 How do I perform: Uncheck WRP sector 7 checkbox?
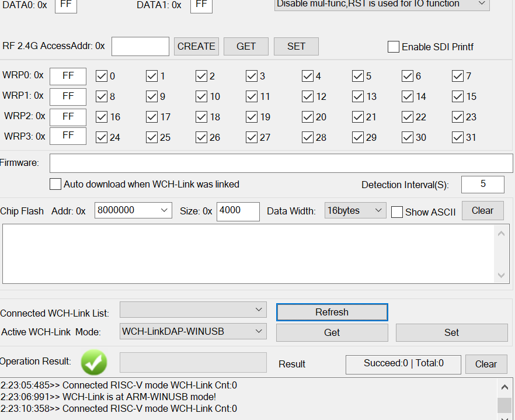[x=458, y=76]
